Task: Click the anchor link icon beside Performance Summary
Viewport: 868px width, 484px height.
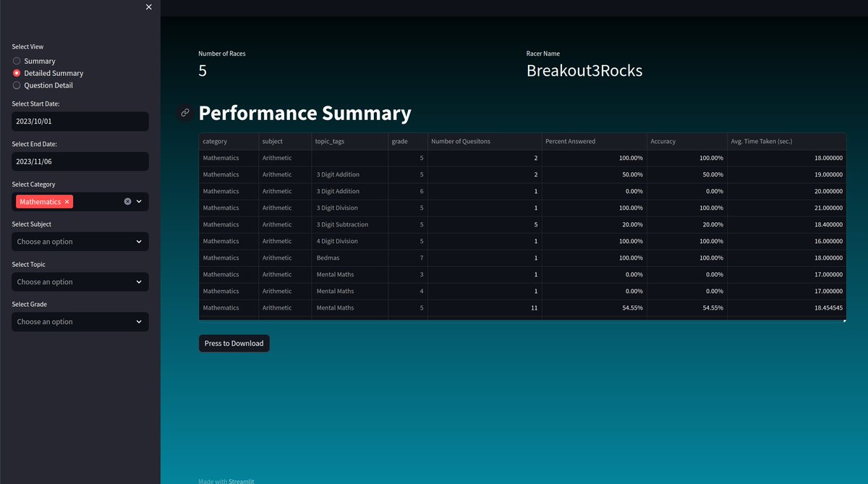Action: (185, 113)
